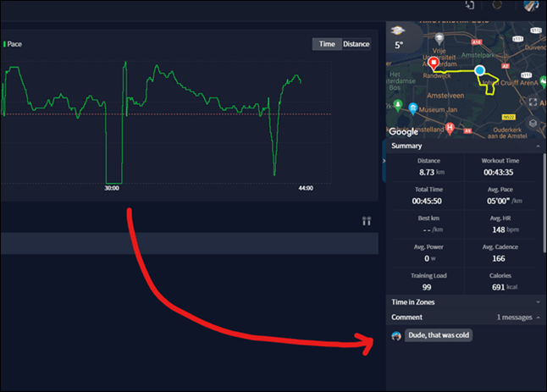This screenshot has width=547, height=392.
Task: Click the 'Dude, that was cold' comment
Action: pos(439,335)
